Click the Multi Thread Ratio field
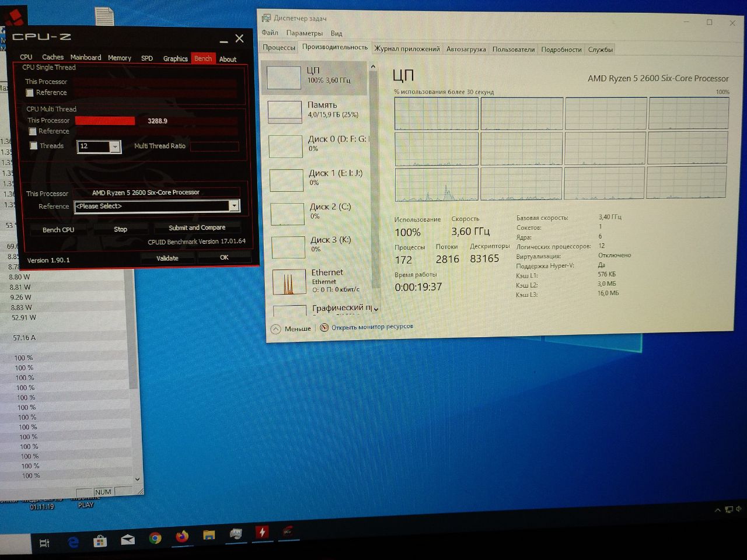The image size is (747, 560). point(214,146)
